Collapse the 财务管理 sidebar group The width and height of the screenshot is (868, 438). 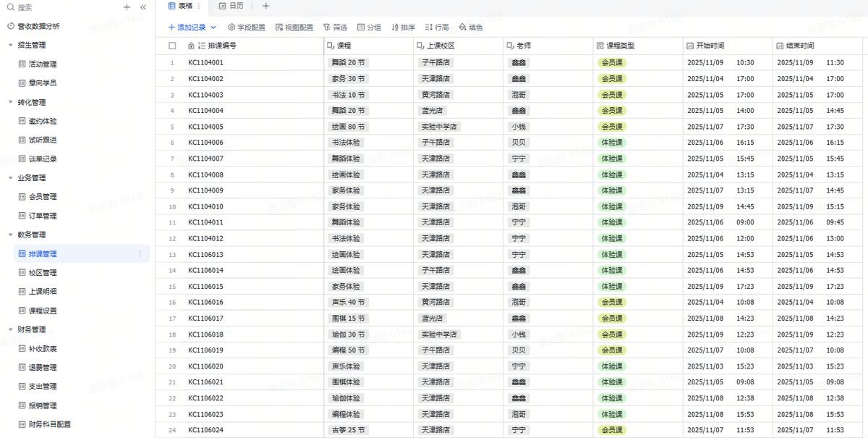(x=10, y=329)
